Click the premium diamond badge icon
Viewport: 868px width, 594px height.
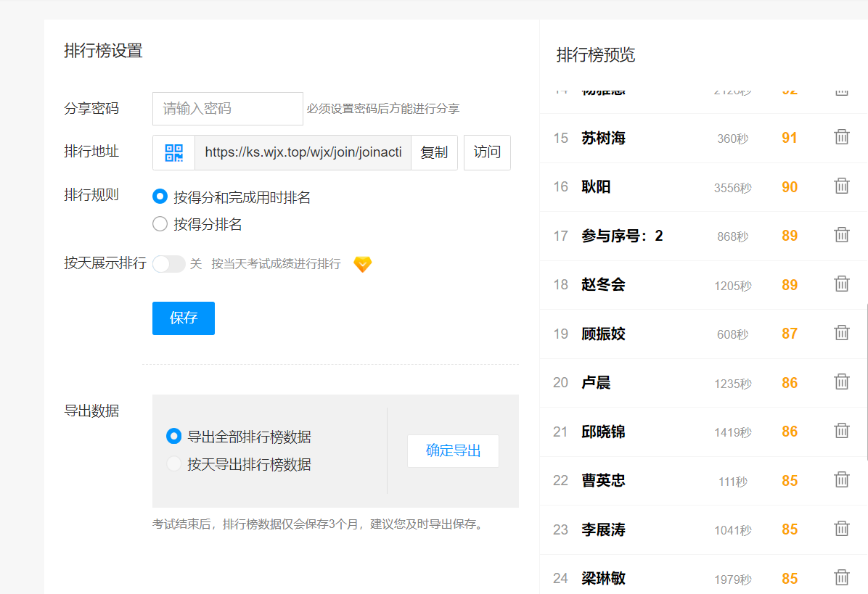coord(362,264)
